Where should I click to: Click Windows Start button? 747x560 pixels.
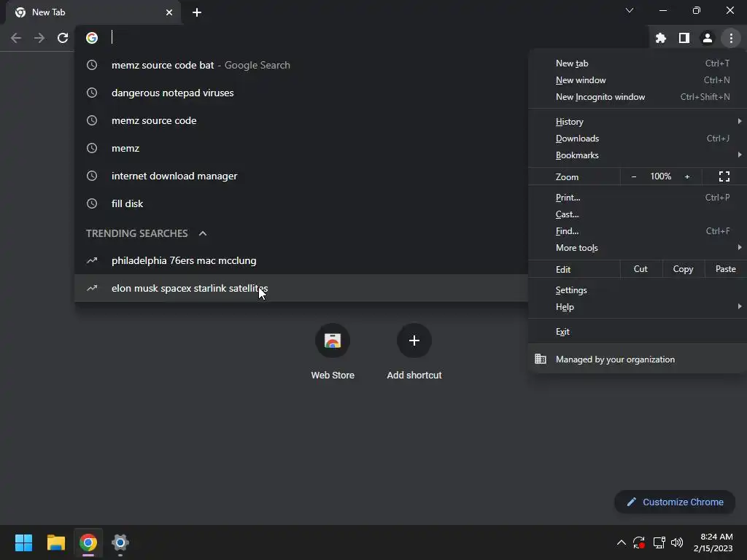pyautogui.click(x=23, y=542)
